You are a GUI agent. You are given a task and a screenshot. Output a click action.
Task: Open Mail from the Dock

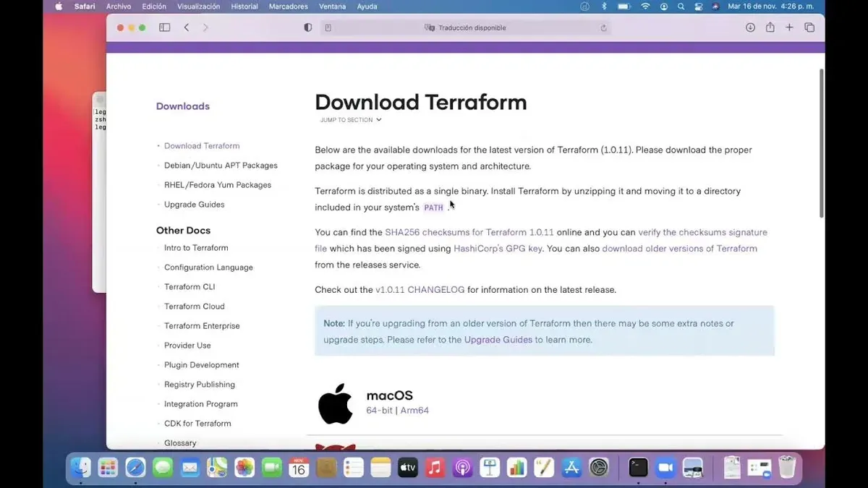pos(190,468)
